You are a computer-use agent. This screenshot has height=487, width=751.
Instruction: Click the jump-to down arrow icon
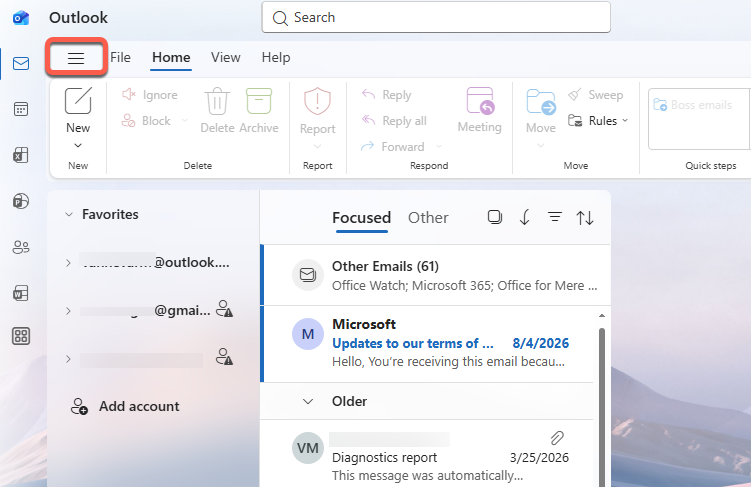tap(524, 217)
